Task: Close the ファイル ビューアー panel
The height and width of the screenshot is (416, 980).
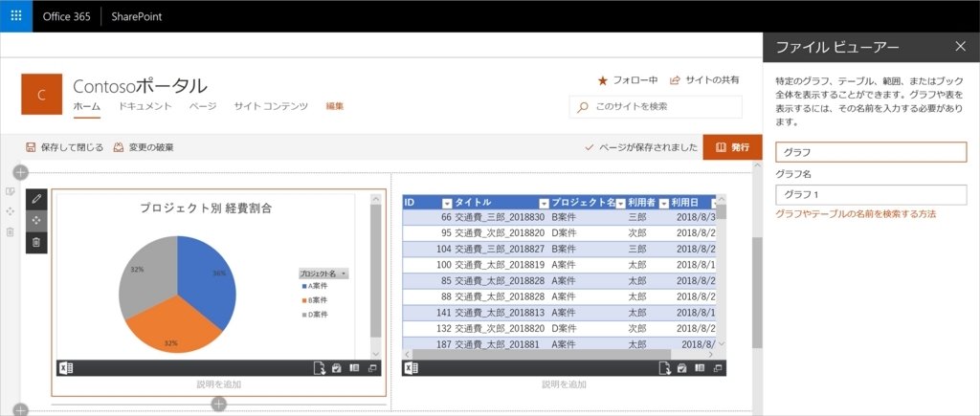Action: 961,46
